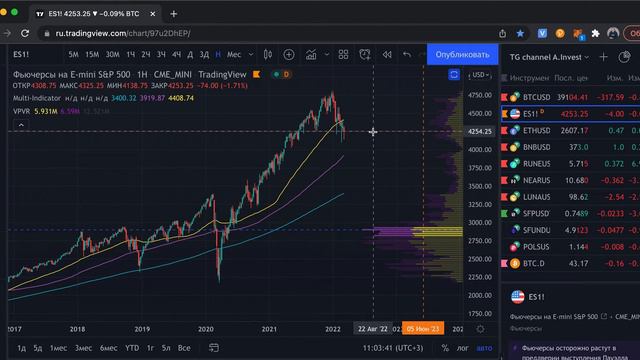Select the 15М timeframe
The height and width of the screenshot is (360, 640).
[92, 54]
